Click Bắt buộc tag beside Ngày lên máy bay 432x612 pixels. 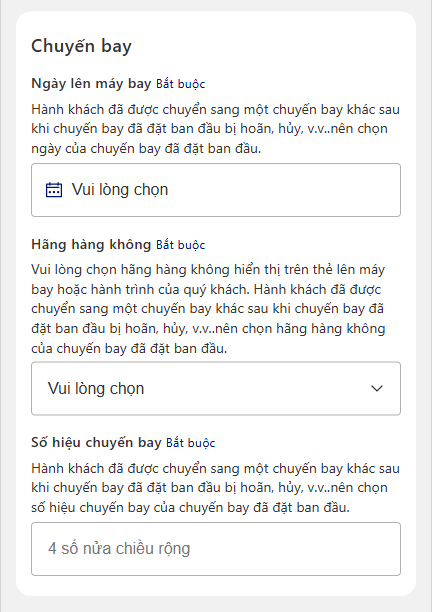coord(180,84)
